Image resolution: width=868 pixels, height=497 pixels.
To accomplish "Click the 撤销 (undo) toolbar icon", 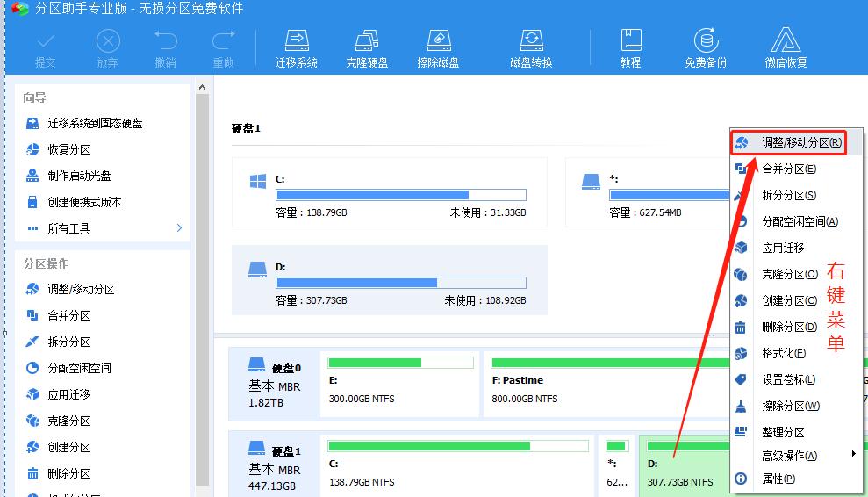I will point(166,49).
